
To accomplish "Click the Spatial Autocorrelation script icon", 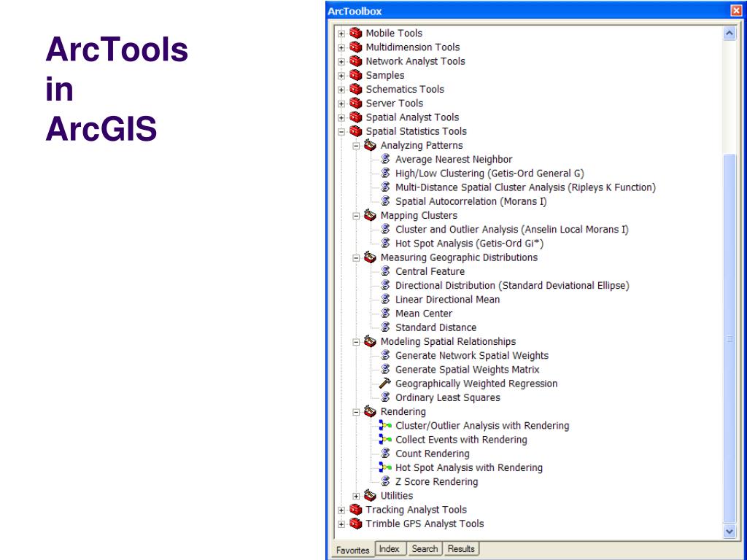I will 385,201.
